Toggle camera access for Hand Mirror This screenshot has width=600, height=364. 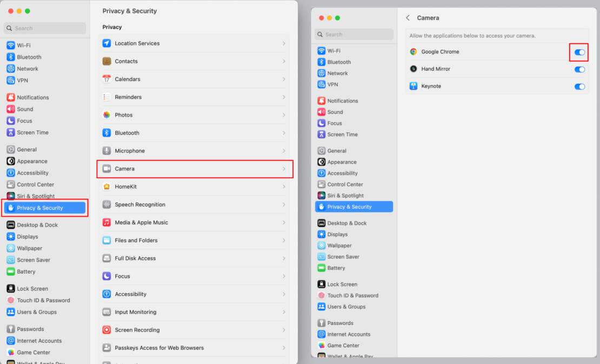579,69
